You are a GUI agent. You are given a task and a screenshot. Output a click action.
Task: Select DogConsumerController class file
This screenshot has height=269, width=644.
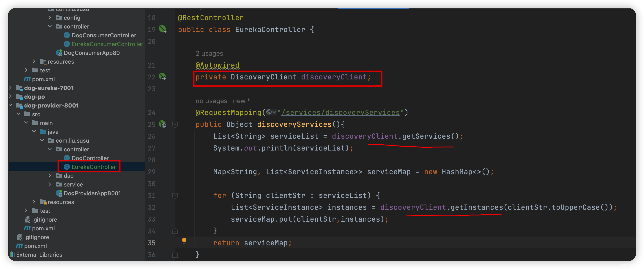104,35
